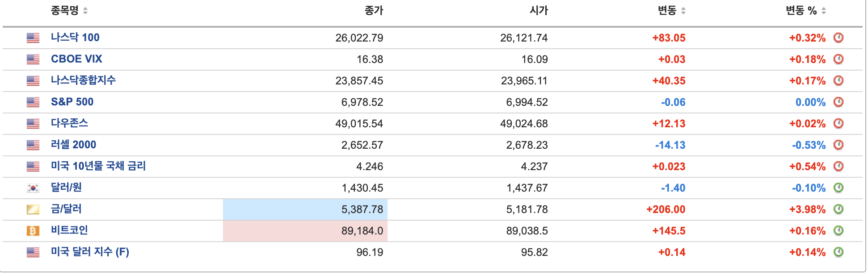
Task: Click the highlighted 금/달러 price 5,387.78
Action: point(362,209)
